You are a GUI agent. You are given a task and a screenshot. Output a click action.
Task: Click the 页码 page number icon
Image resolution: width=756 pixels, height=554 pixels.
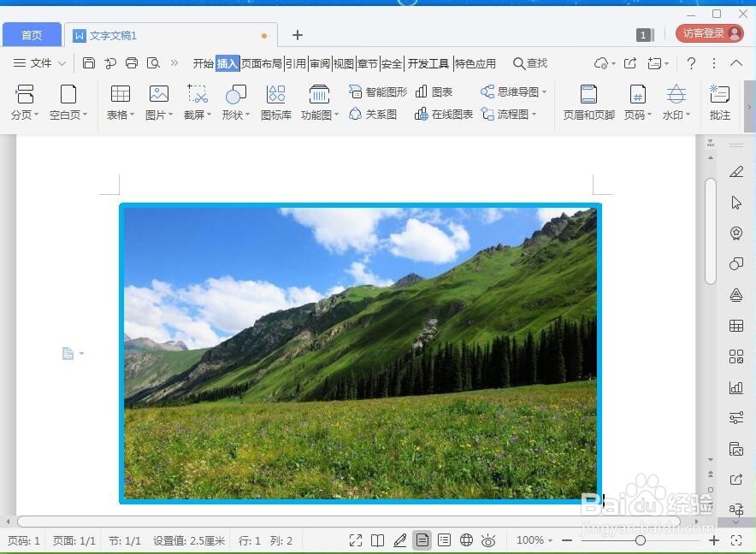point(637,94)
